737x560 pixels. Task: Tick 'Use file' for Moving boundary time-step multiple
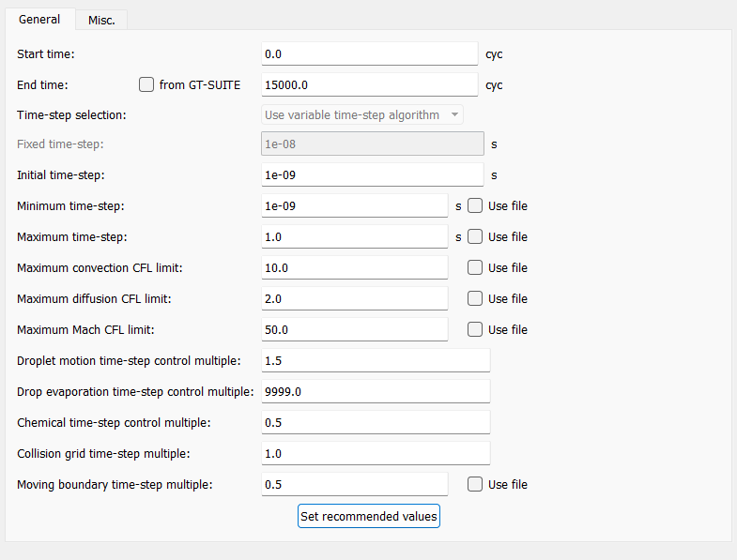pos(475,484)
